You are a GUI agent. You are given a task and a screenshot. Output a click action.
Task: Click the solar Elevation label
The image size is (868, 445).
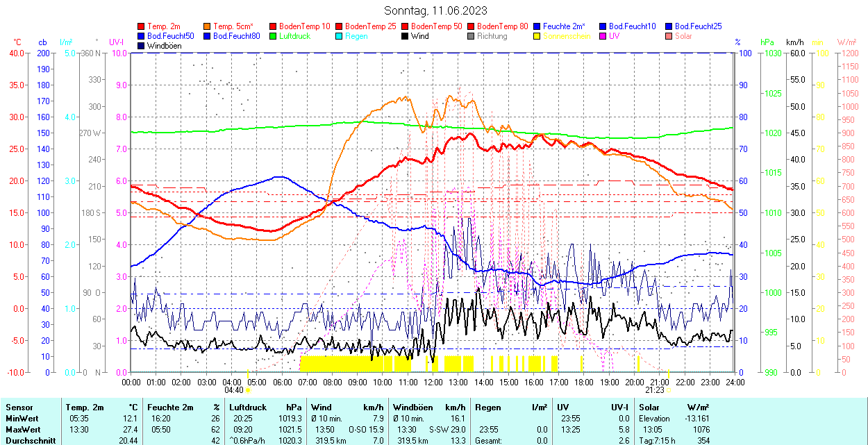point(654,419)
